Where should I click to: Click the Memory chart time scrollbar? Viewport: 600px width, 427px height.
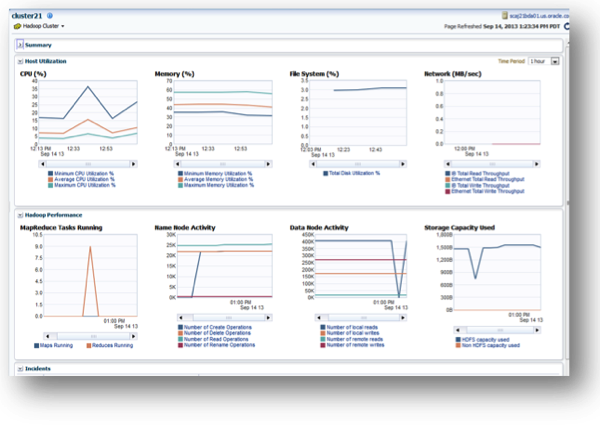pyautogui.click(x=223, y=164)
